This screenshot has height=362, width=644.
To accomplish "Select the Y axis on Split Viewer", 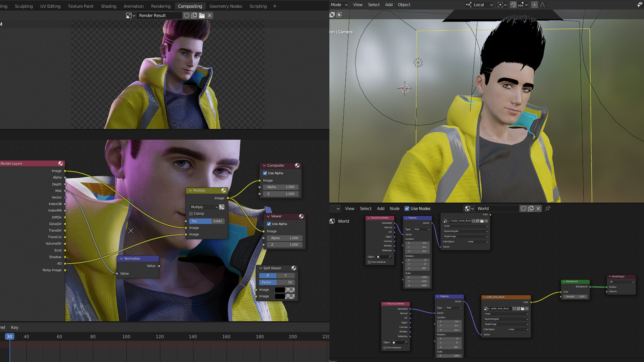I will 285,276.
